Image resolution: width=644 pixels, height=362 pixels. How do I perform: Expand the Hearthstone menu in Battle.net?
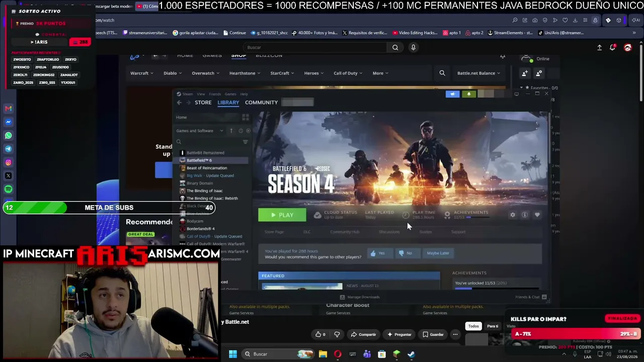pos(245,73)
